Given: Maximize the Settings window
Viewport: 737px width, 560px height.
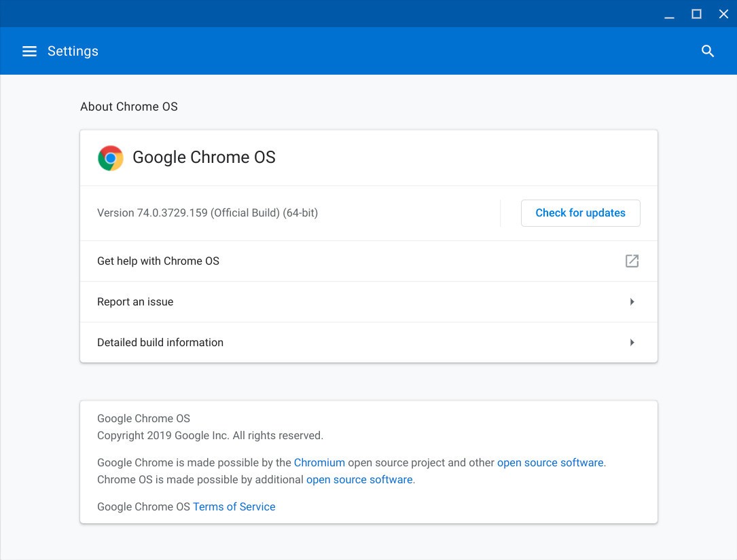Looking at the screenshot, I should point(696,14).
